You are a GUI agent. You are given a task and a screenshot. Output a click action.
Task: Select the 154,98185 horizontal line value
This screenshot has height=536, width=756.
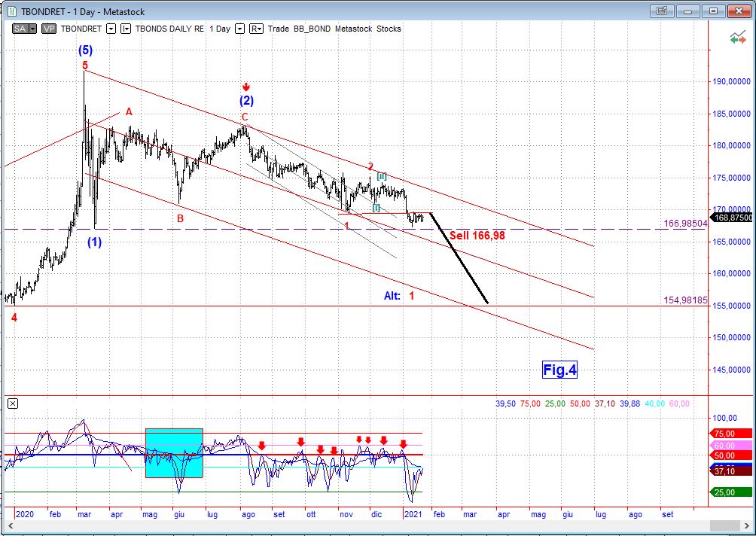tap(686, 300)
